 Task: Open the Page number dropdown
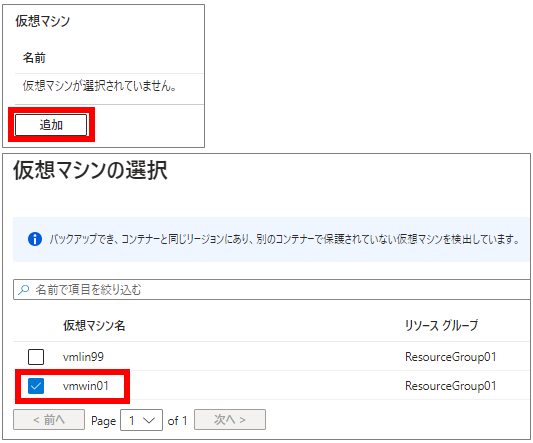[x=141, y=420]
